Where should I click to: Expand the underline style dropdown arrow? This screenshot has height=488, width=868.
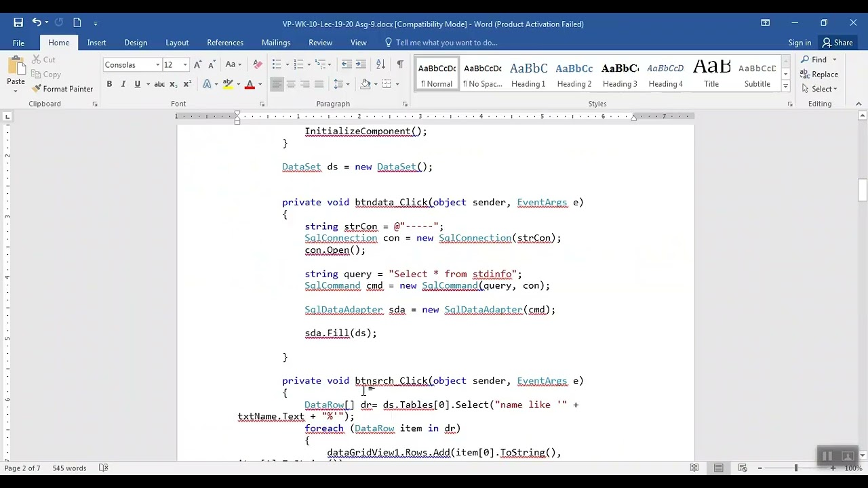coord(146,85)
